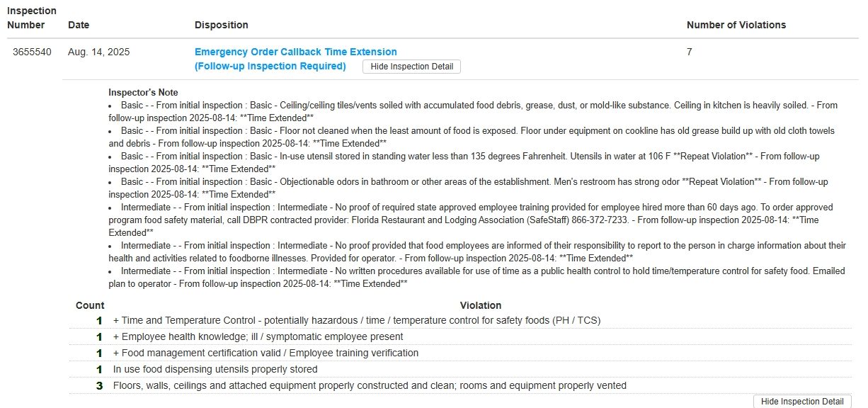Select inspection number 3655540
Image resolution: width=868 pixels, height=408 pixels.
coord(32,52)
